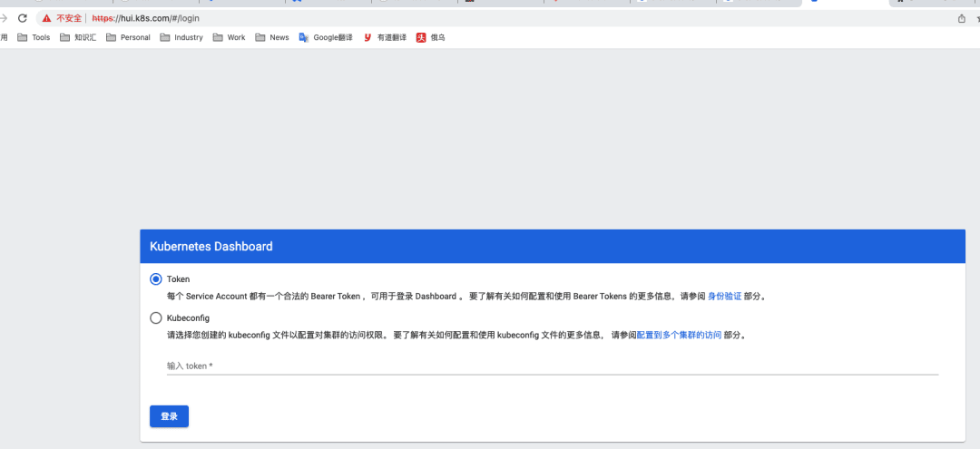Click the bookmark star icon
Screen dimensions: 980x449
[977, 18]
